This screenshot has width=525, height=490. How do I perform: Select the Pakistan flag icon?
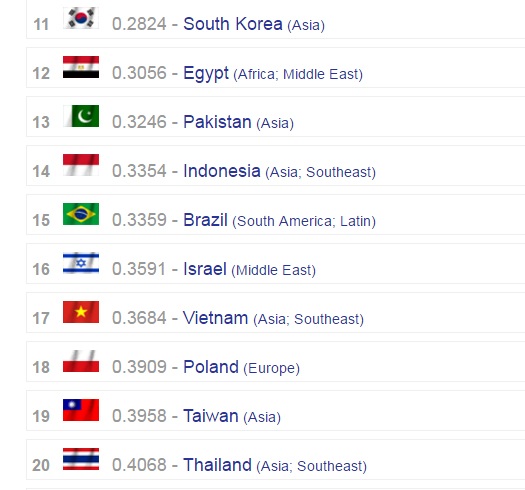(81, 116)
